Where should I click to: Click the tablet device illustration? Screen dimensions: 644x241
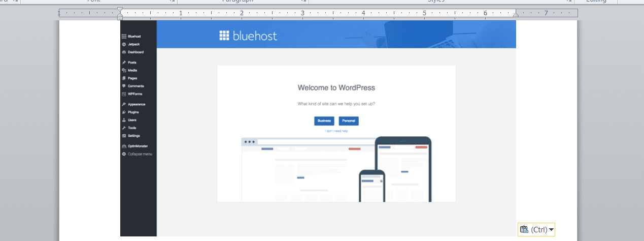coord(403,169)
